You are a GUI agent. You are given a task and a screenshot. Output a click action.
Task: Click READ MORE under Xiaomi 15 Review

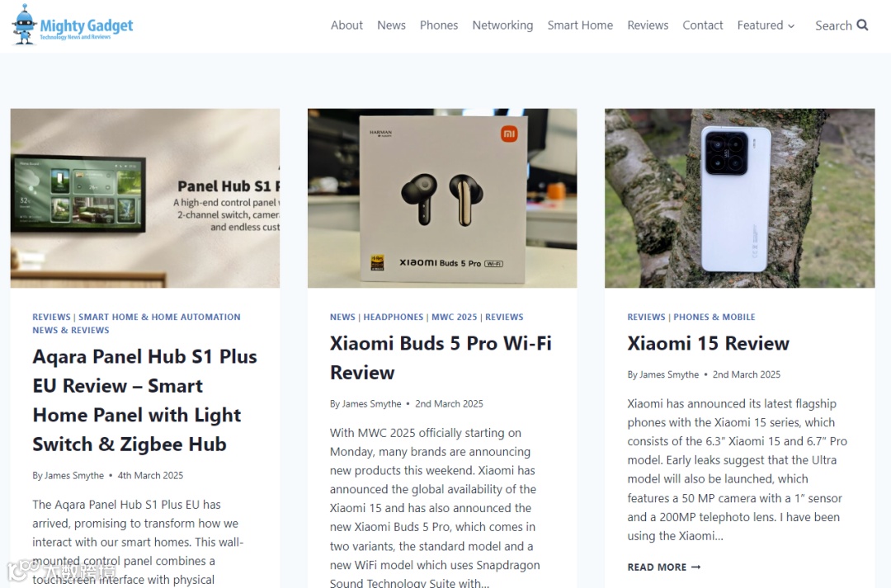(x=663, y=567)
